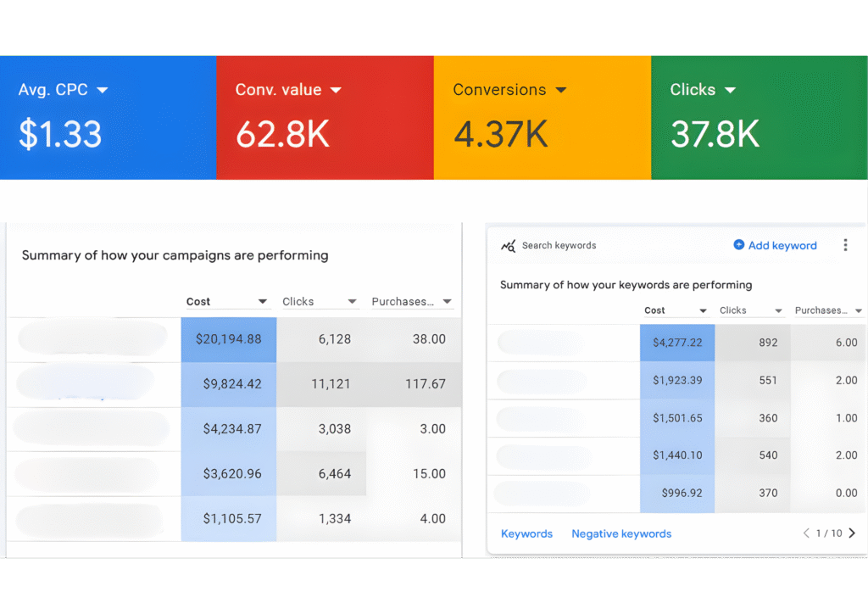This screenshot has width=868, height=614.
Task: Go to previous keywords page arrow
Action: click(806, 533)
